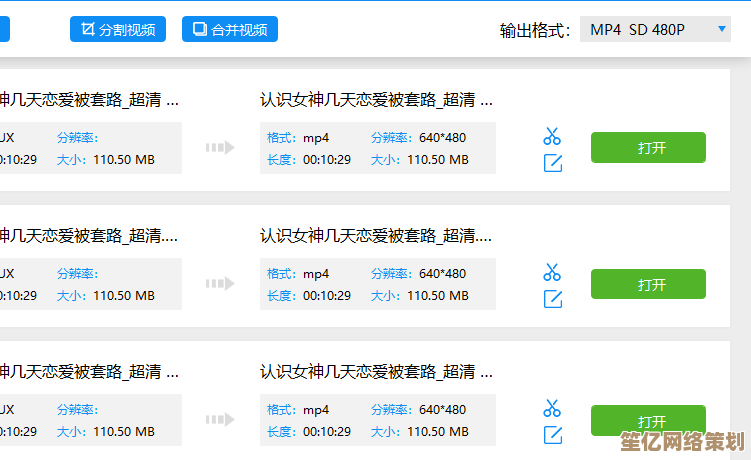Select the third output file title text
This screenshot has height=460, width=751.
[x=376, y=372]
